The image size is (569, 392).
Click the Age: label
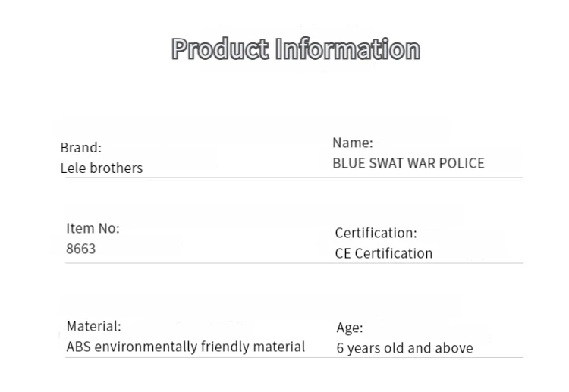tap(350, 328)
